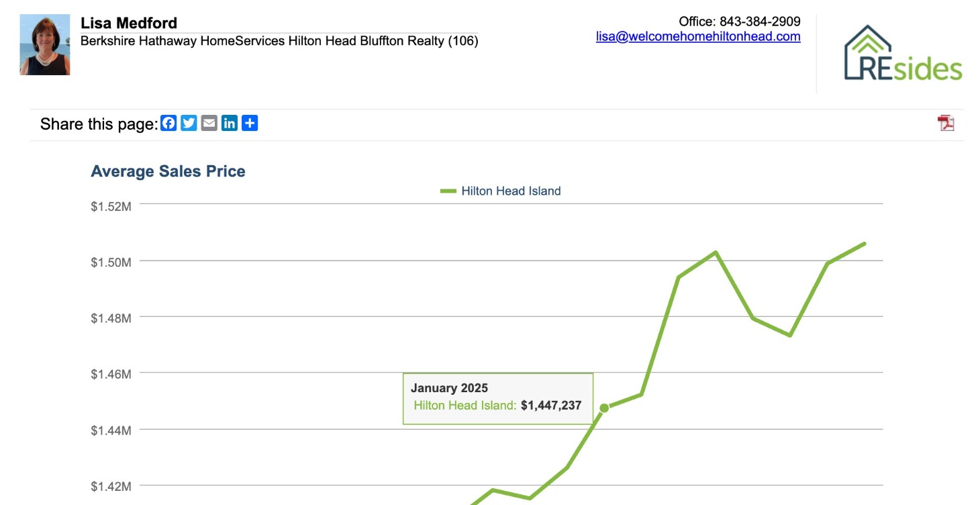Image resolution: width=980 pixels, height=505 pixels.
Task: Click the Office phone number 843-384-2909
Action: pyautogui.click(x=759, y=21)
